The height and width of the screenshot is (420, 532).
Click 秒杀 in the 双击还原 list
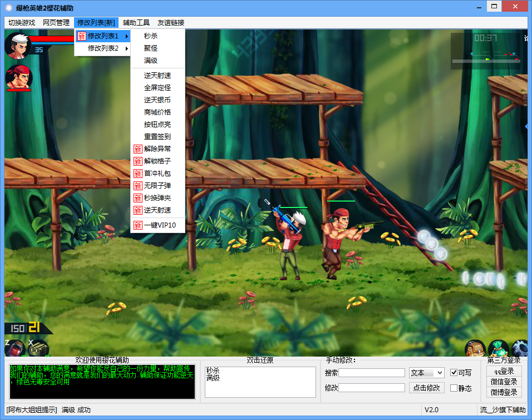point(213,370)
